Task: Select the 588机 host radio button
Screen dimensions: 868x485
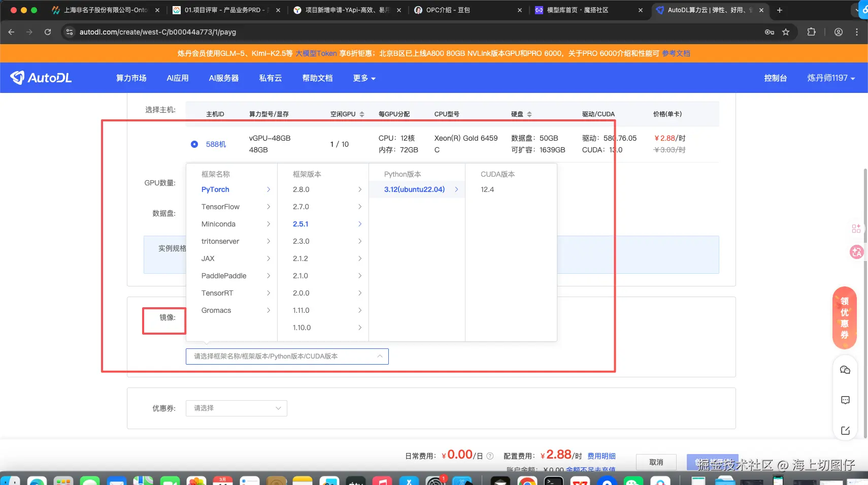Action: pyautogui.click(x=194, y=144)
